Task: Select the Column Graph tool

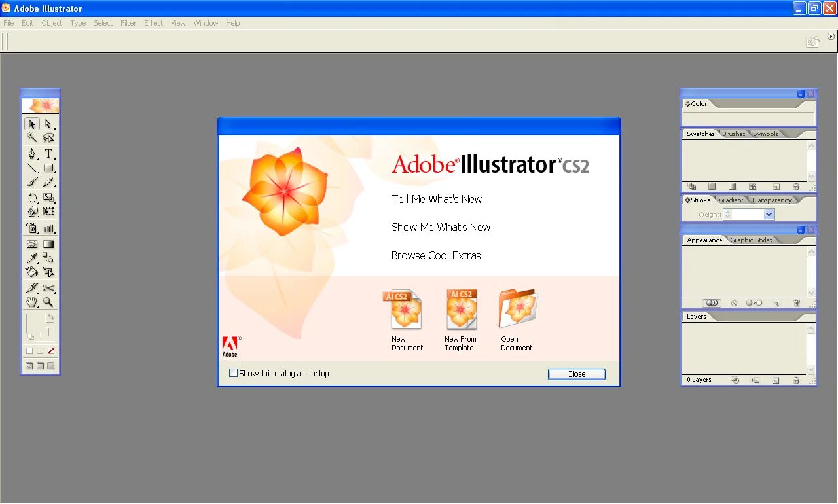Action: 48,228
